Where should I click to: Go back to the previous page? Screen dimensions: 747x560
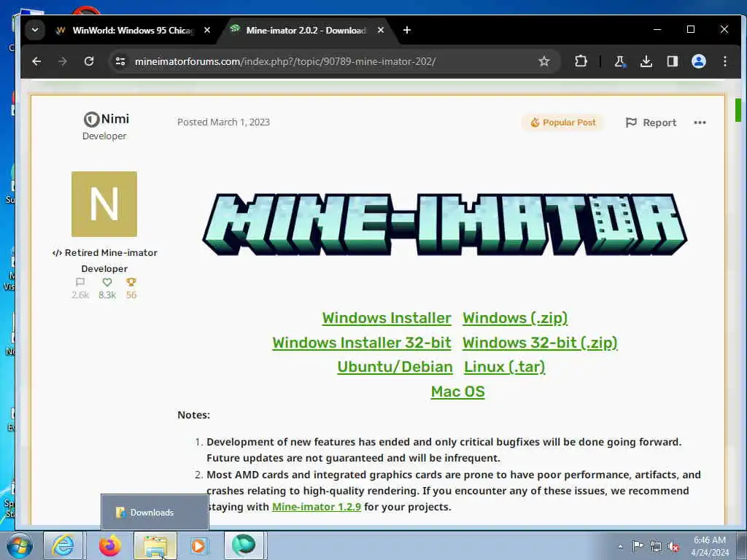click(36, 61)
